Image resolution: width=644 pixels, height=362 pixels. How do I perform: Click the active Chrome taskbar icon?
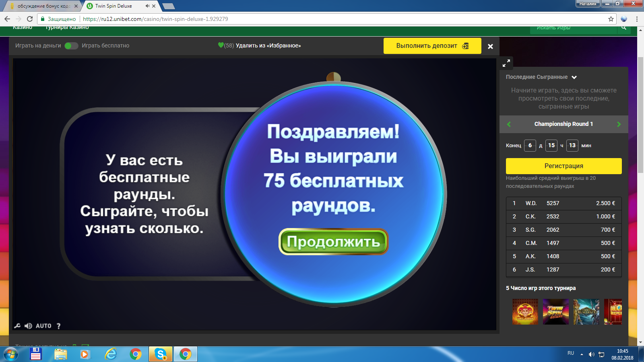click(186, 354)
